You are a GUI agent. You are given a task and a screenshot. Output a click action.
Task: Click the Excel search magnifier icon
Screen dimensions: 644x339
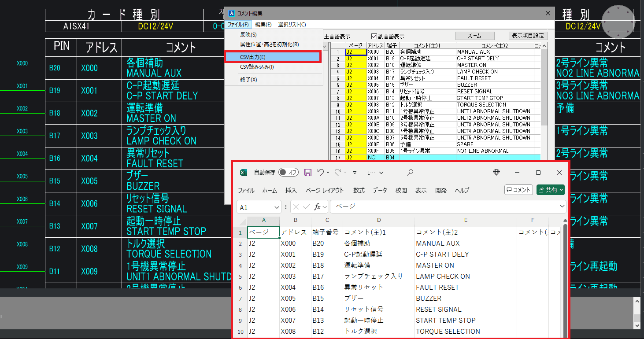coord(410,173)
